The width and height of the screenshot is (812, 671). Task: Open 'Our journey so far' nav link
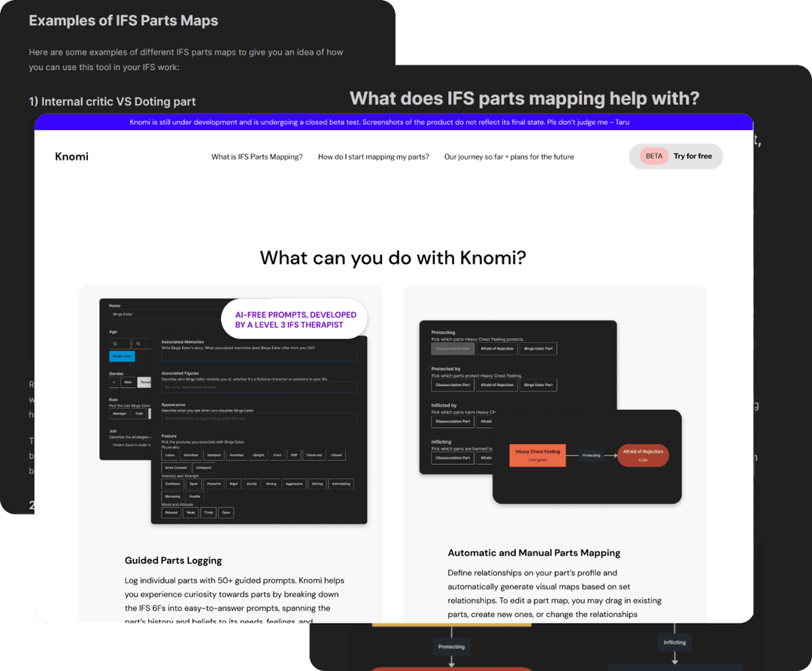[508, 157]
